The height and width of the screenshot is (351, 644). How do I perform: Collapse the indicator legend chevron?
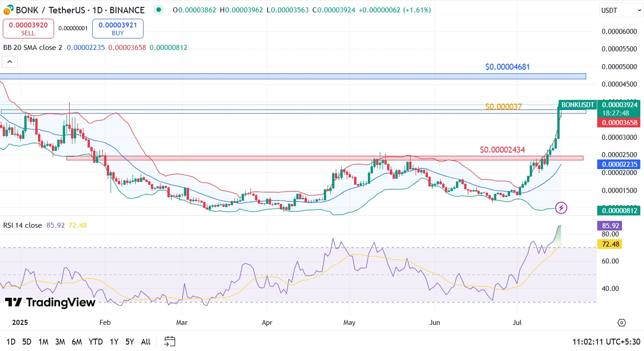tap(10, 62)
